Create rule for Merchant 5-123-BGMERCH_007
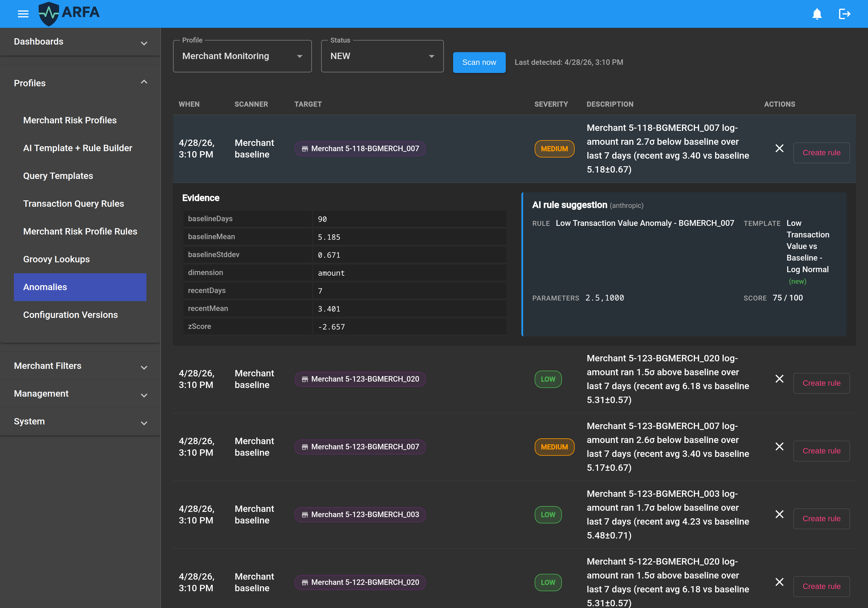This screenshot has height=608, width=868. pos(821,451)
